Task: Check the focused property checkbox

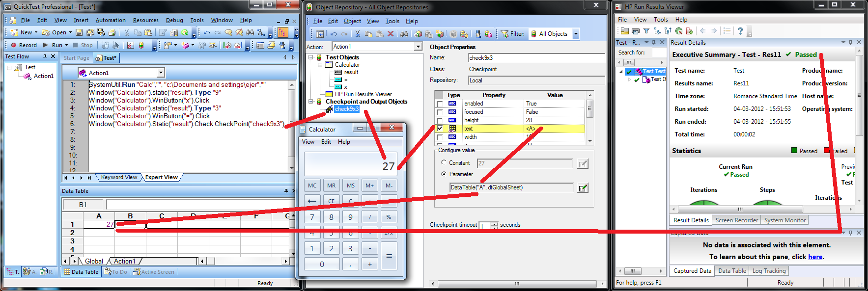Action: (x=439, y=112)
